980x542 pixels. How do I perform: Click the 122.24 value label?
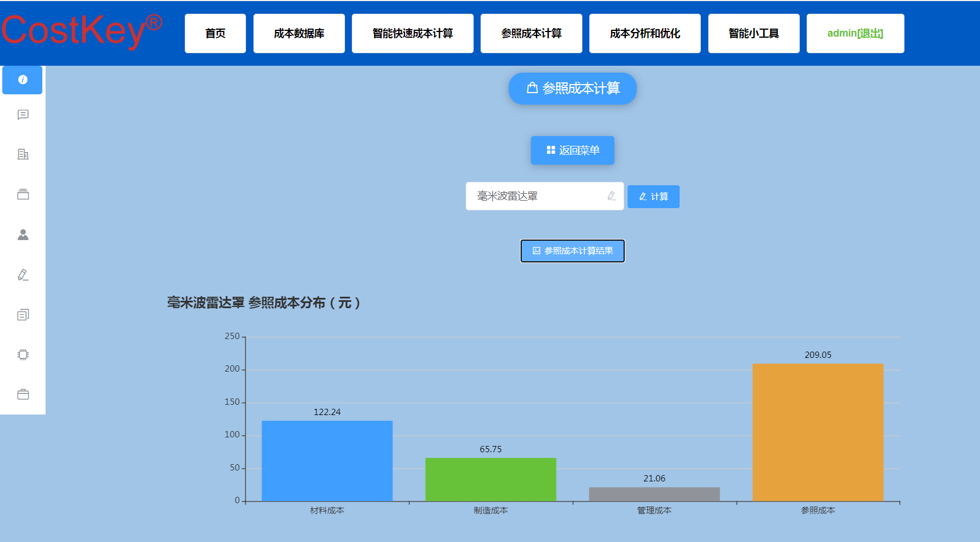pos(327,412)
